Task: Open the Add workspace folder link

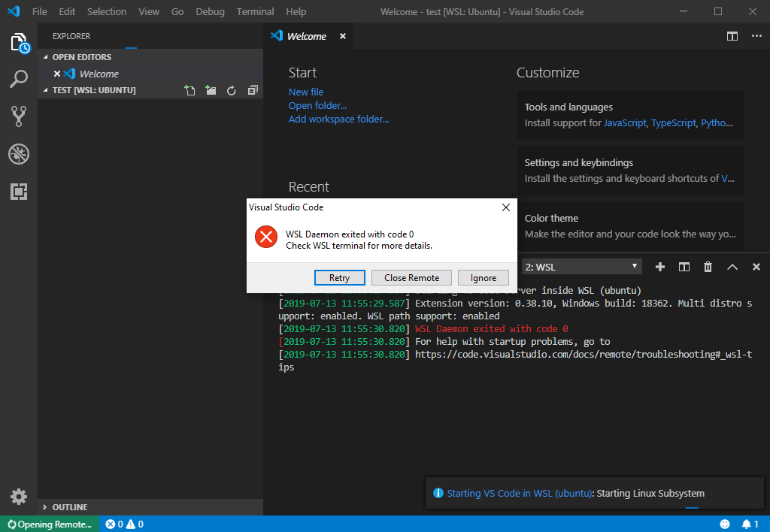Action: tap(338, 119)
